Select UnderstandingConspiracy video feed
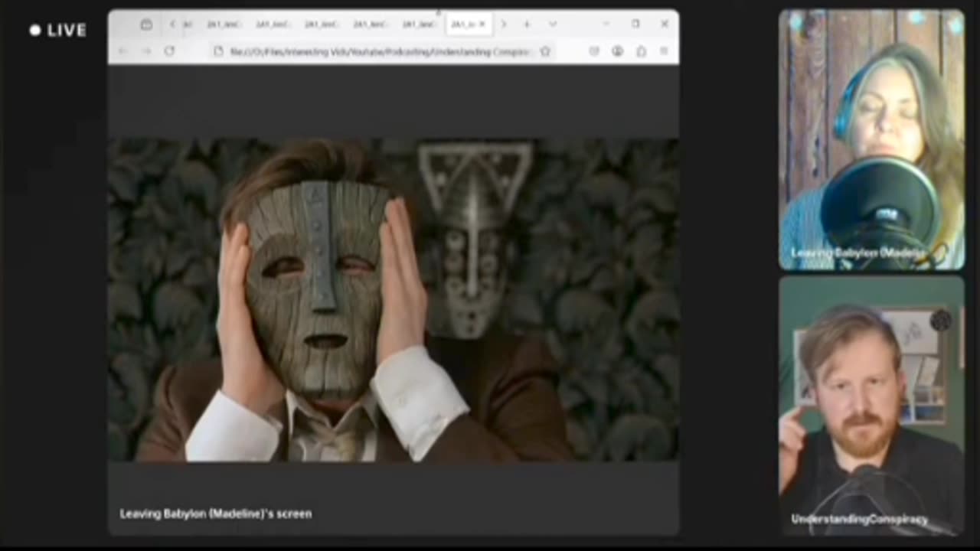This screenshot has width=980, height=551. [872, 406]
